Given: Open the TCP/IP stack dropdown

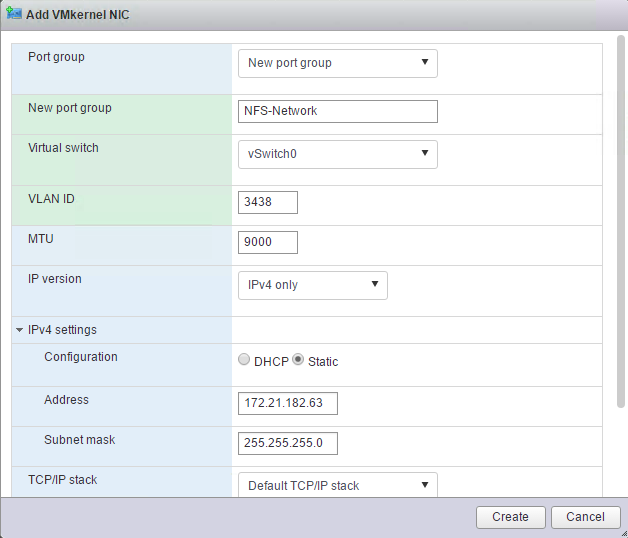Looking at the screenshot, I should (337, 485).
